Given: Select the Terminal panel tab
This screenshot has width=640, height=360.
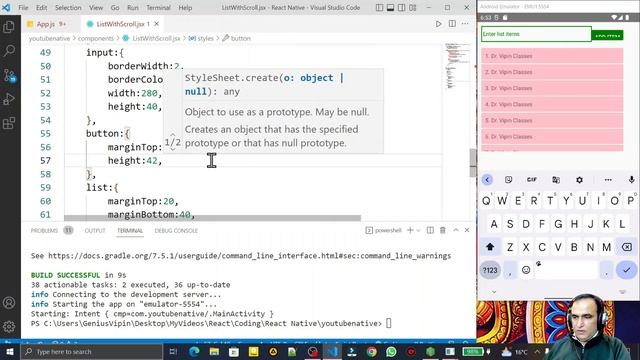Looking at the screenshot, I should tap(130, 231).
